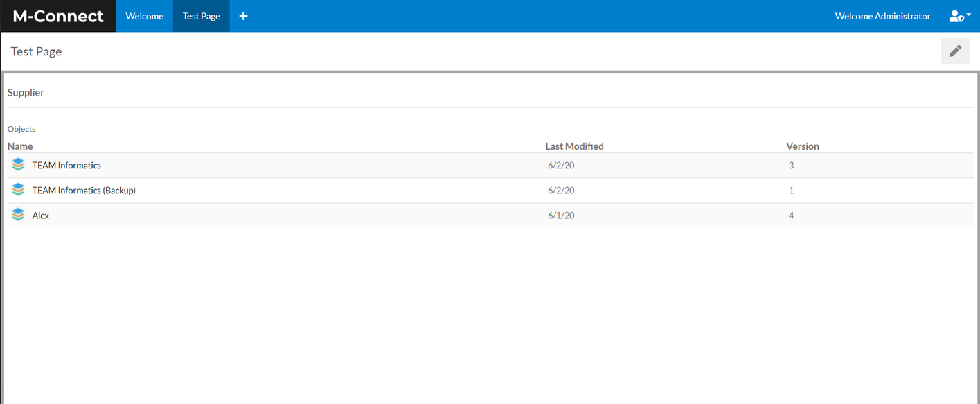Select the Test Page tab
980x404 pixels.
point(201,16)
